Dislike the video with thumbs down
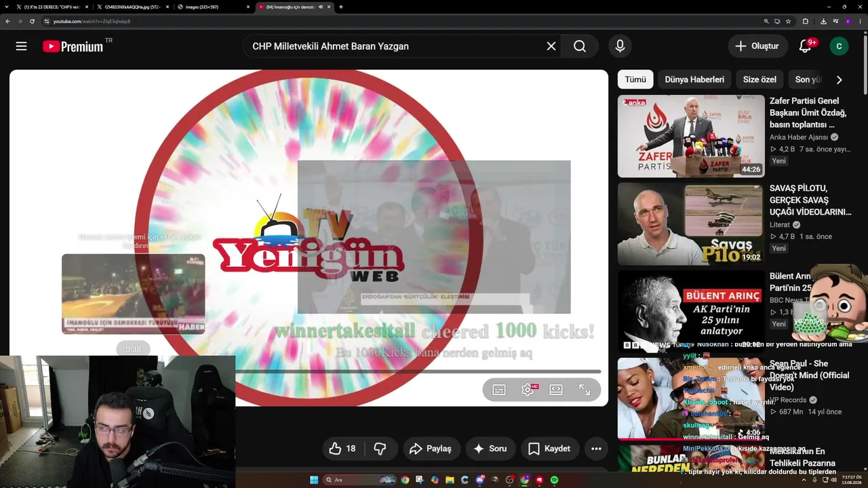This screenshot has height=488, width=868. (x=380, y=449)
